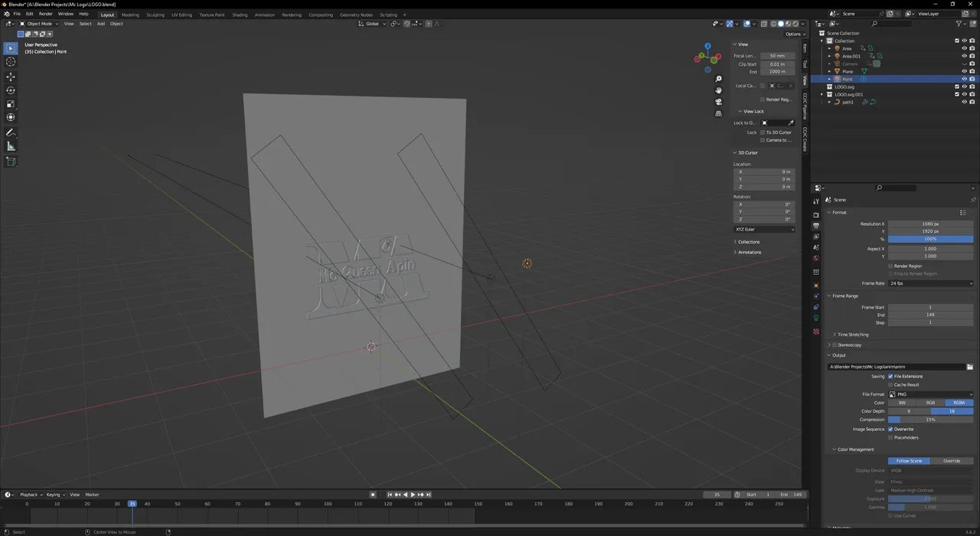Image resolution: width=980 pixels, height=536 pixels.
Task: Select RGB color mode button
Action: coord(931,403)
